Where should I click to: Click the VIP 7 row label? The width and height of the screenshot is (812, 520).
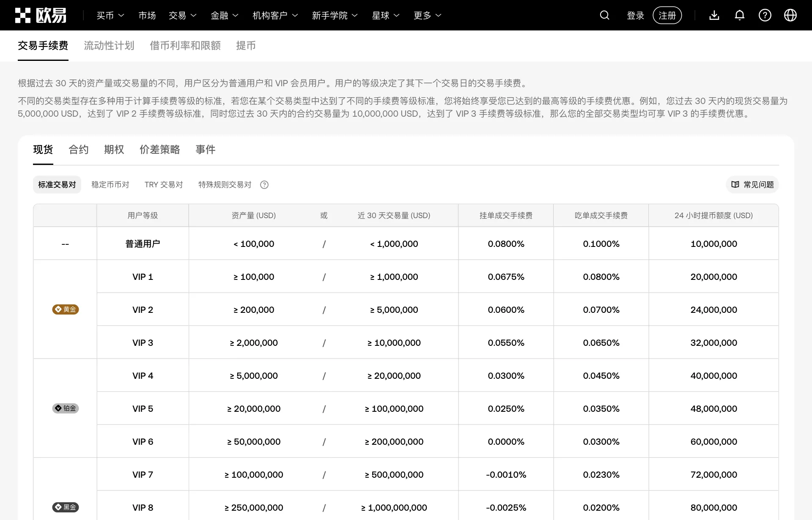143,475
